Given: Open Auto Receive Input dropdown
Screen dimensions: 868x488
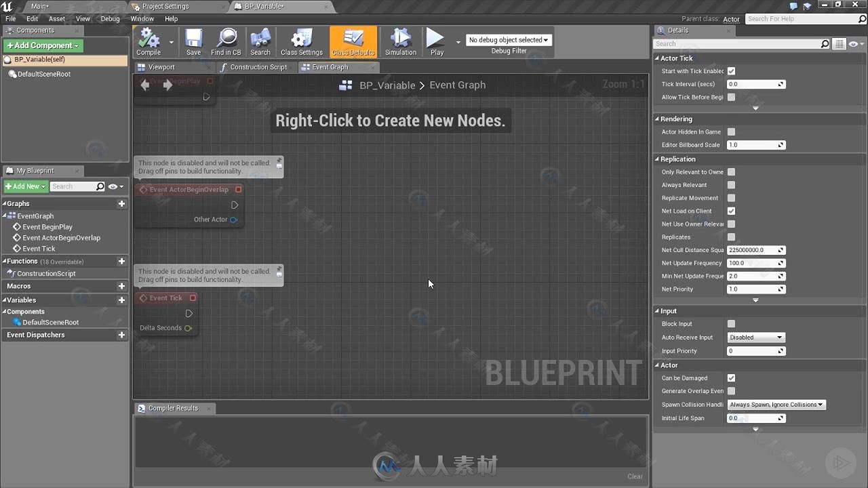Looking at the screenshot, I should (755, 338).
